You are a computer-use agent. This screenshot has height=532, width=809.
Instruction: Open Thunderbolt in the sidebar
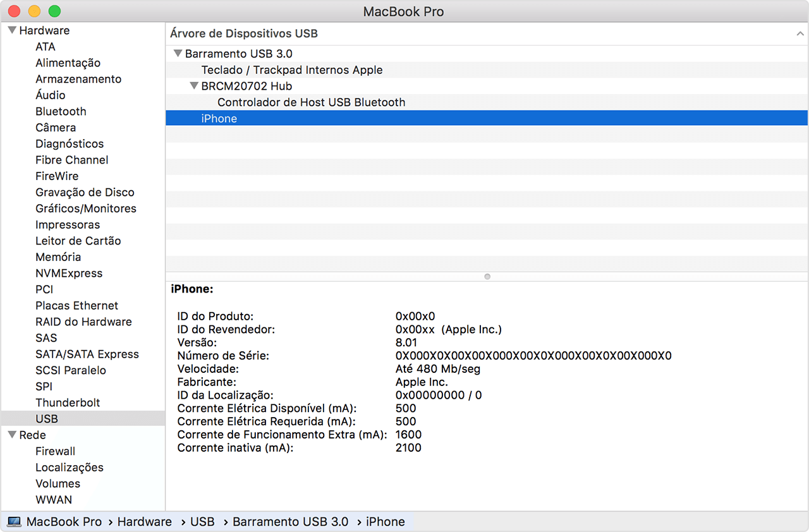[x=68, y=402]
